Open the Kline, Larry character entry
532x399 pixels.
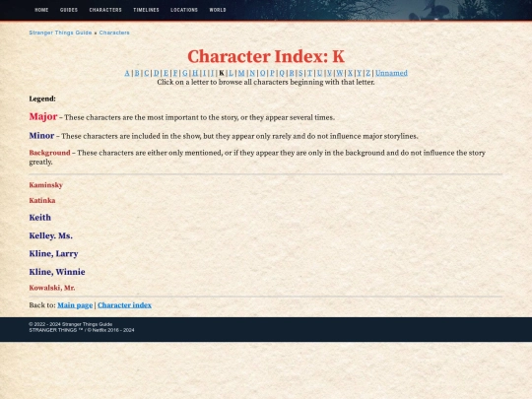pyautogui.click(x=53, y=254)
